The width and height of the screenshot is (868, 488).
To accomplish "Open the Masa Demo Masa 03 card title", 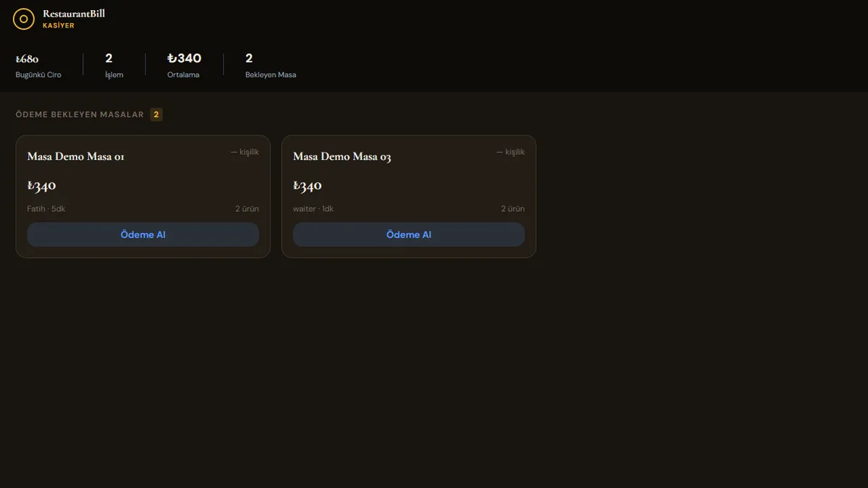I will tap(342, 157).
